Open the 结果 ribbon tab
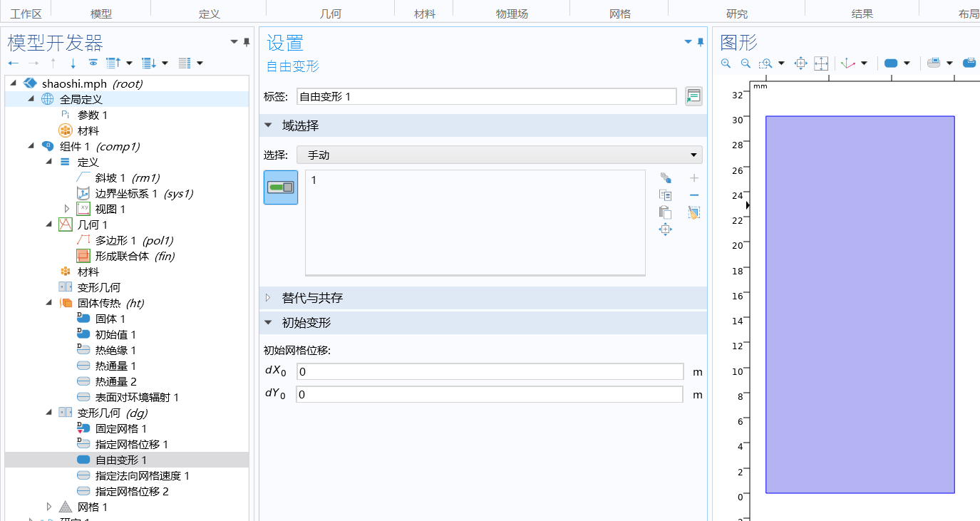This screenshot has height=521, width=980. [x=862, y=14]
